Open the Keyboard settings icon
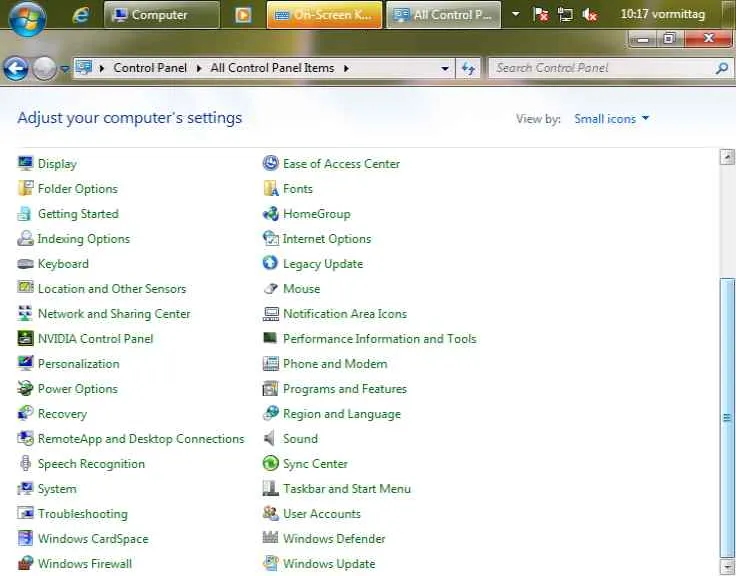Image resolution: width=736 pixels, height=576 pixels. pos(25,263)
